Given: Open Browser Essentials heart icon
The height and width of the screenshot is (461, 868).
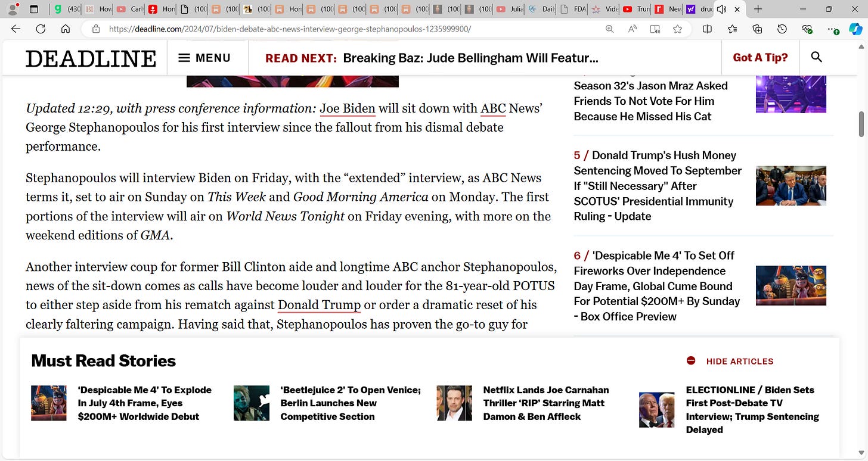Looking at the screenshot, I should tap(807, 29).
